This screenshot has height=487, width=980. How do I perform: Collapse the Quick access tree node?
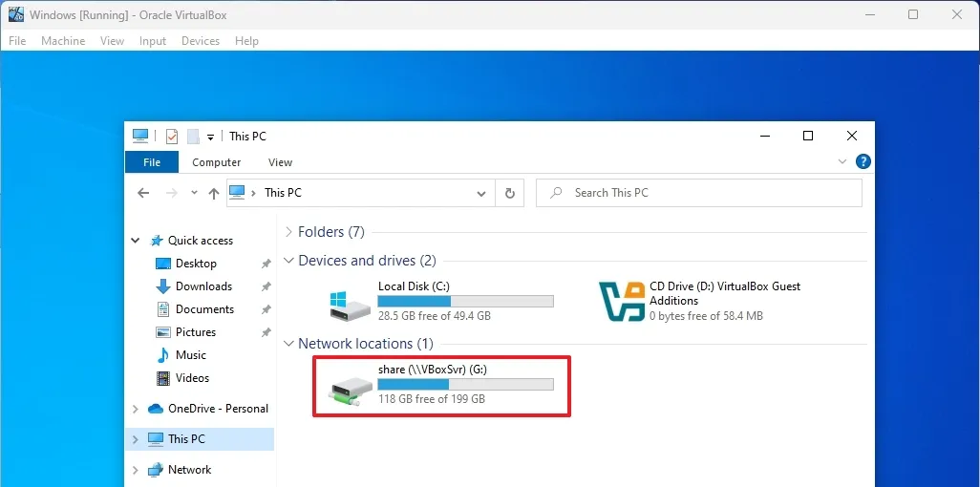coord(135,240)
